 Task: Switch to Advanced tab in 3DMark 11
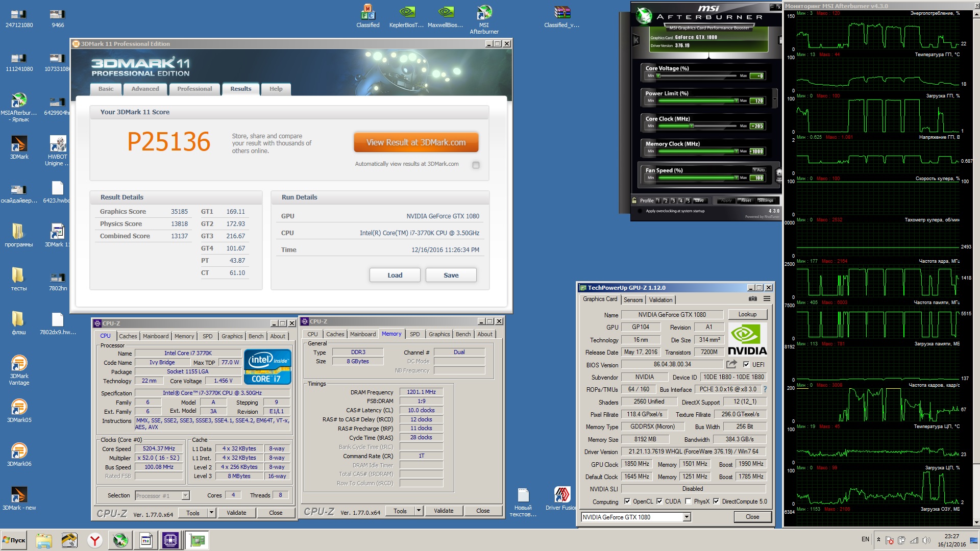pyautogui.click(x=145, y=89)
